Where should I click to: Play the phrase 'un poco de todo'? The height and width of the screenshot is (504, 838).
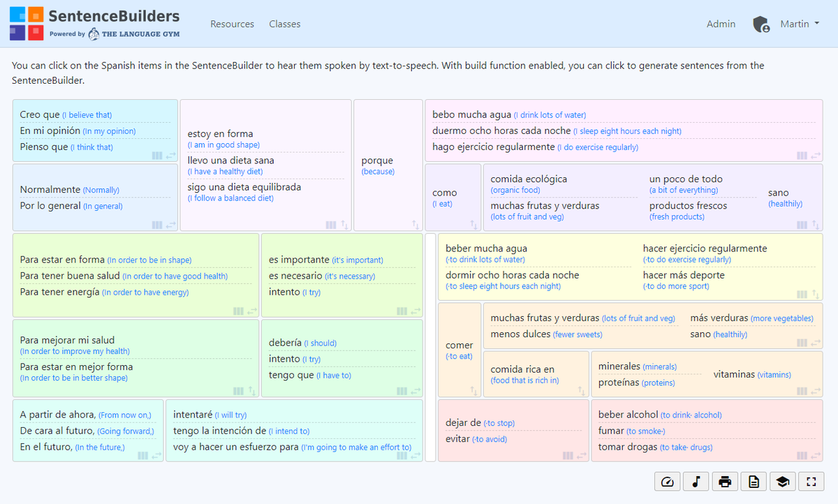click(686, 179)
